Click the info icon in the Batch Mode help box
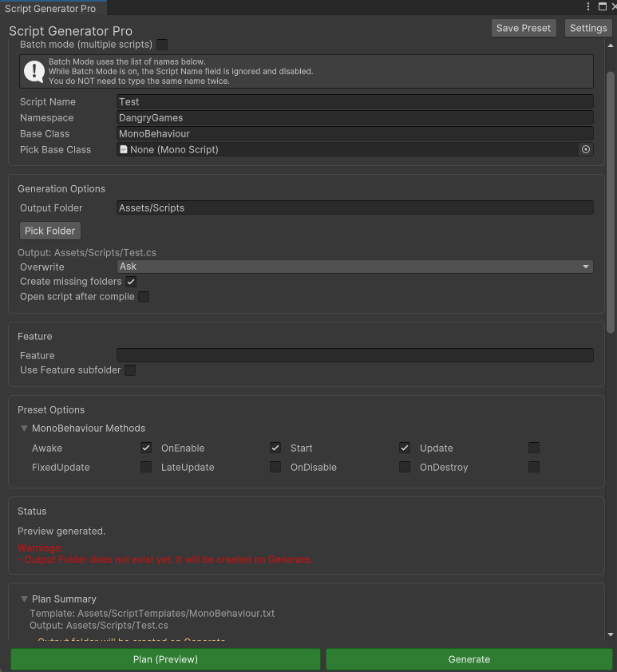Screen dimensions: 617x672 (34, 71)
